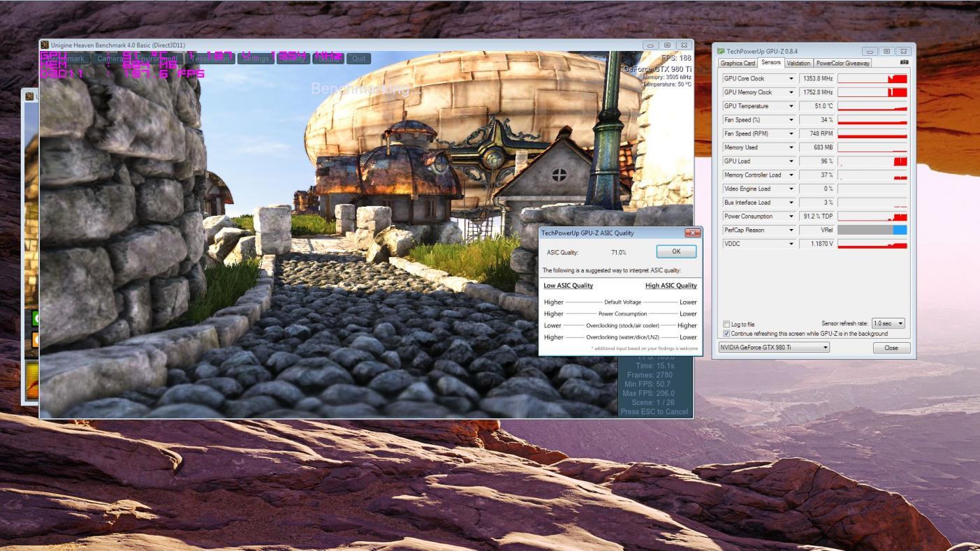
Task: Click the 91.2 % TDP value
Action: tap(817, 216)
